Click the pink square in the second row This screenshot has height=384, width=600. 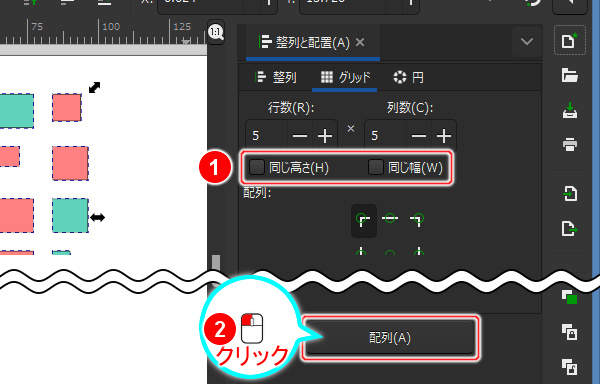[70, 163]
